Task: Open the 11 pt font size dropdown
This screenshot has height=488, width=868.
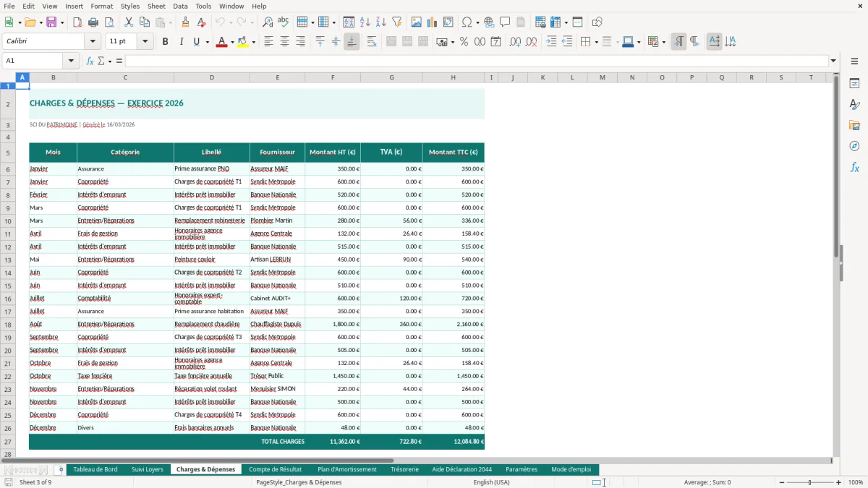Action: pyautogui.click(x=145, y=42)
